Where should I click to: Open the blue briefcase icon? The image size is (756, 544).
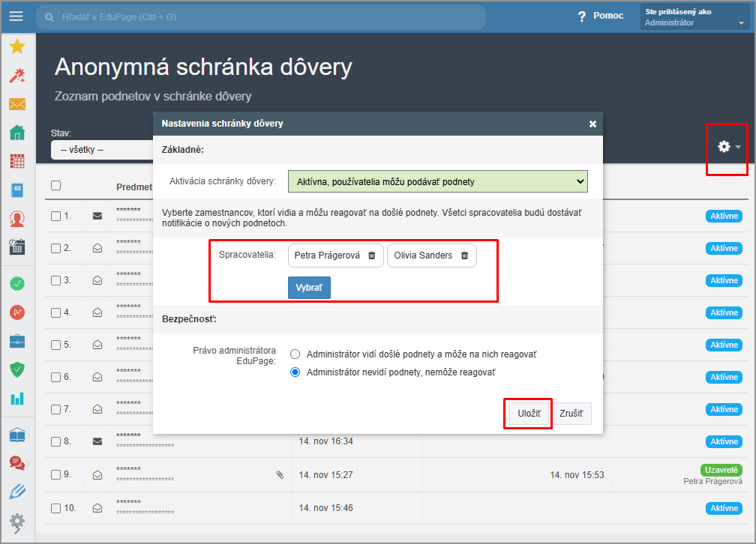tap(17, 341)
